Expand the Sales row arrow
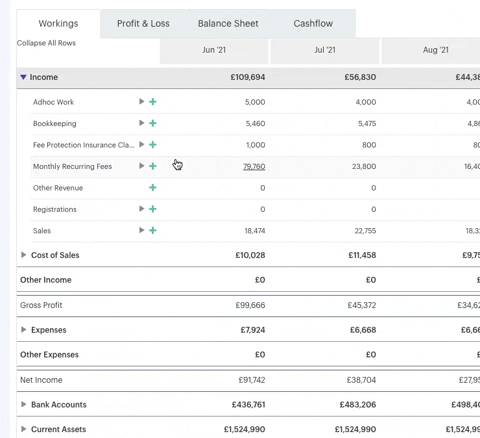The height and width of the screenshot is (438, 480). (x=142, y=230)
